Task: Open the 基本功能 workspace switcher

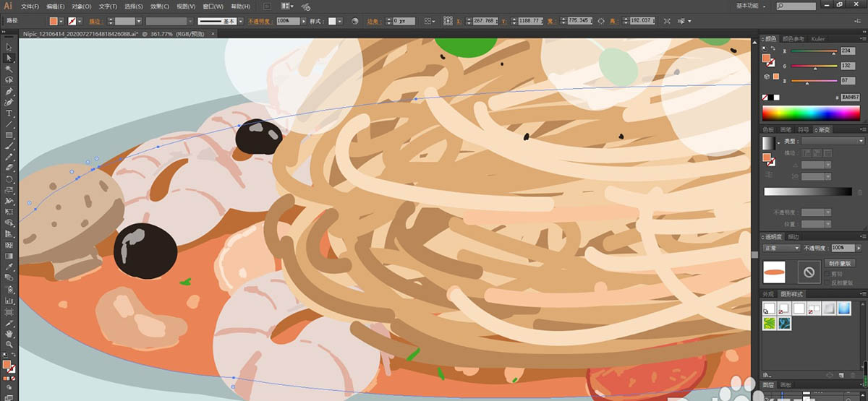Action: [752, 6]
